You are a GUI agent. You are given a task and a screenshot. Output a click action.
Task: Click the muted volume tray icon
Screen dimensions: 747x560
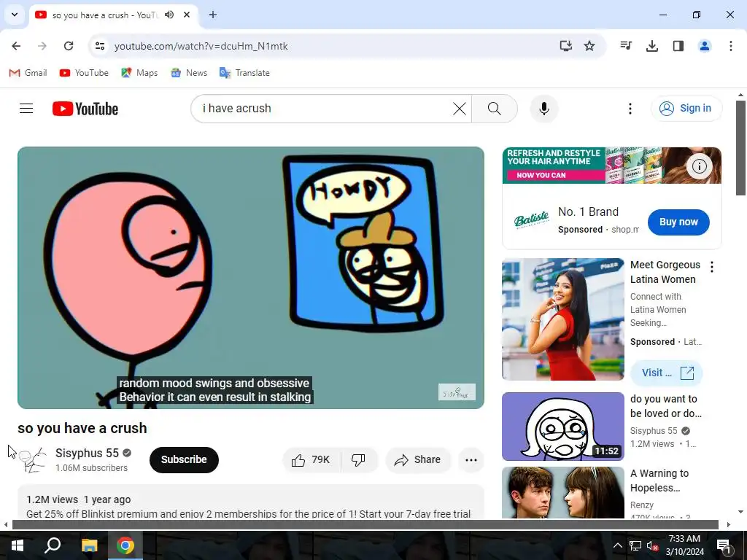click(x=652, y=545)
